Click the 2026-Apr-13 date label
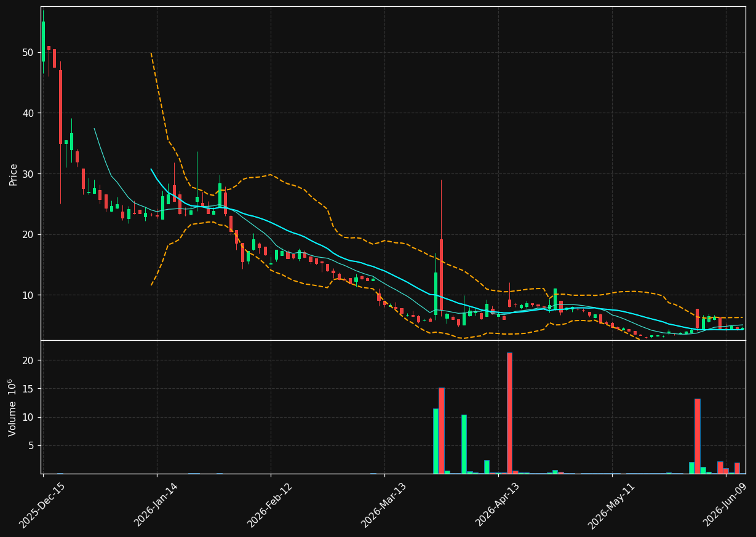This screenshot has width=756, height=537. tap(498, 506)
